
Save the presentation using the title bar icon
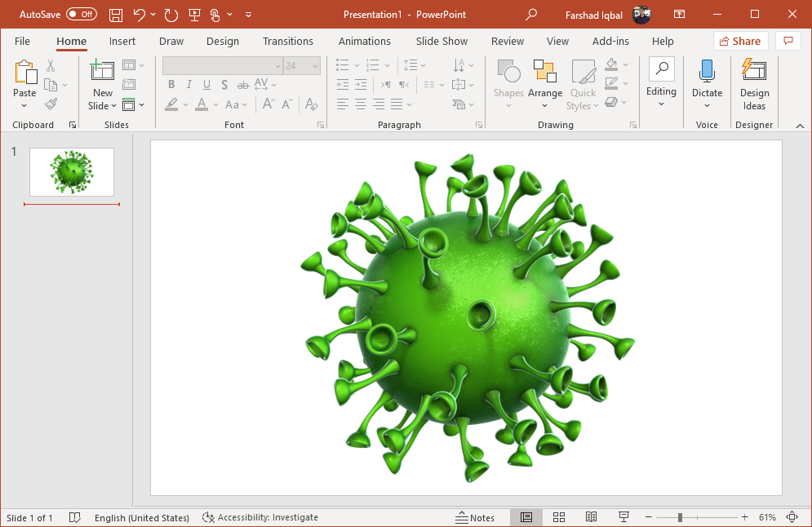(x=116, y=15)
